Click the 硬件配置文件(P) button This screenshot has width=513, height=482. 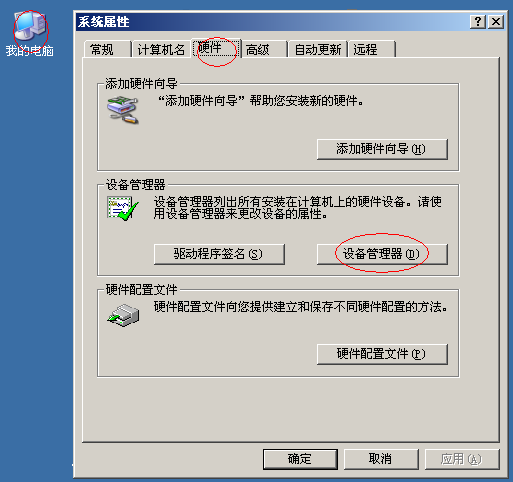coord(382,354)
